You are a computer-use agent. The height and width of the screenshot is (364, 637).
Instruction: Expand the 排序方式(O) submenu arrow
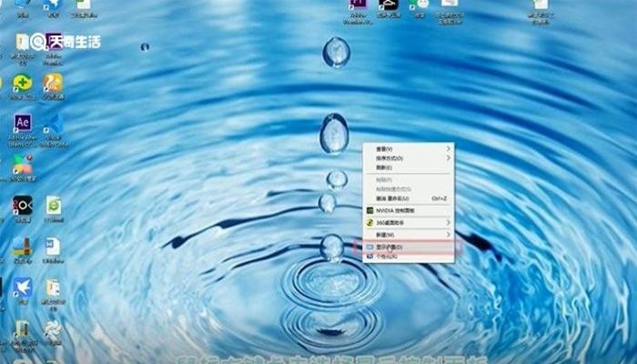[x=449, y=157]
